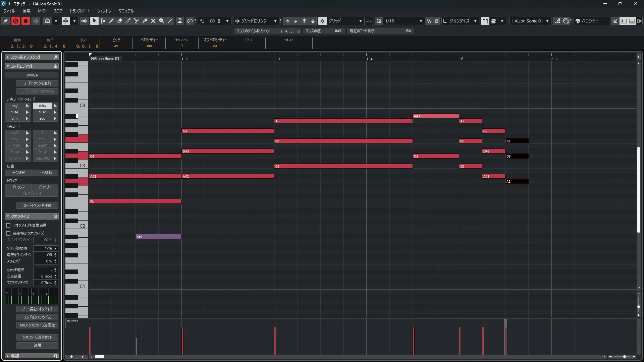Click the ノート長をクオンタイズ button
This screenshot has height=362, width=644.
pyautogui.click(x=37, y=309)
